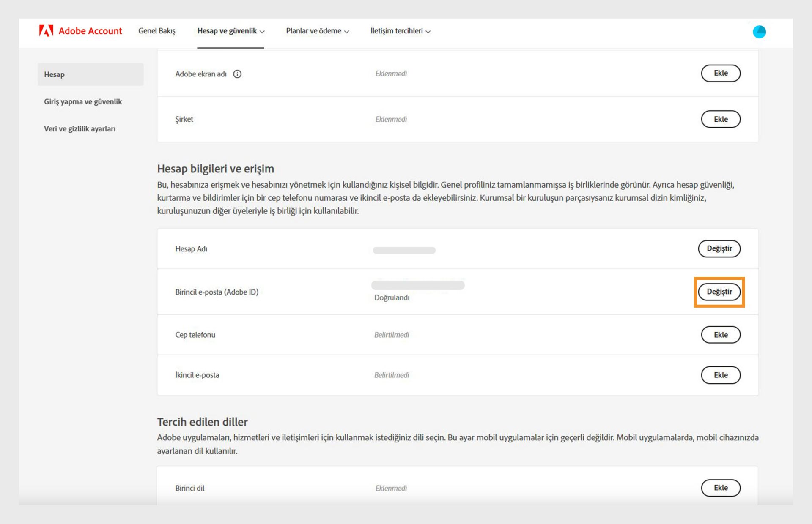Click info icon beside Adobe ekran adı
Viewport: 812px width, 524px height.
tap(237, 74)
